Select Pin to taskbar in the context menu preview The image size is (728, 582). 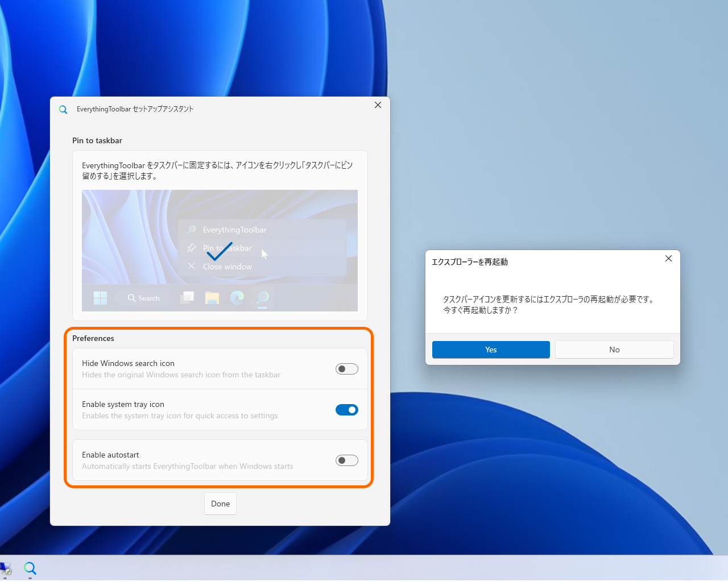(x=227, y=248)
